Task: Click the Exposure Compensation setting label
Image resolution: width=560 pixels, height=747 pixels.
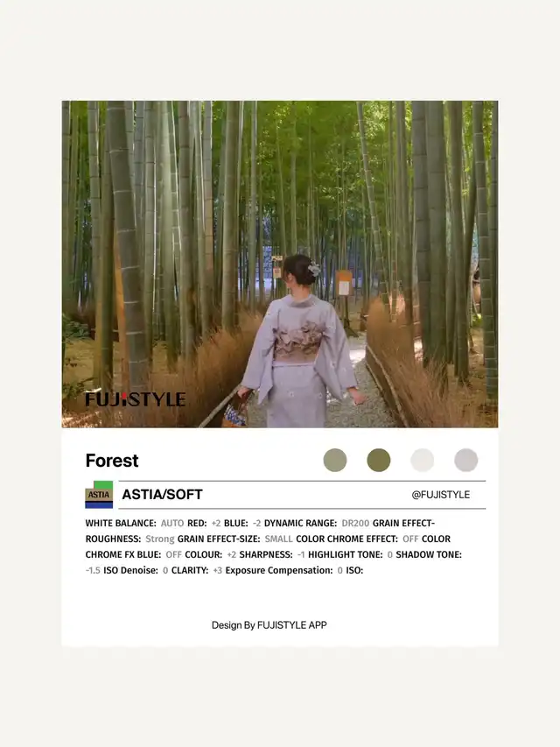Action: pos(279,570)
